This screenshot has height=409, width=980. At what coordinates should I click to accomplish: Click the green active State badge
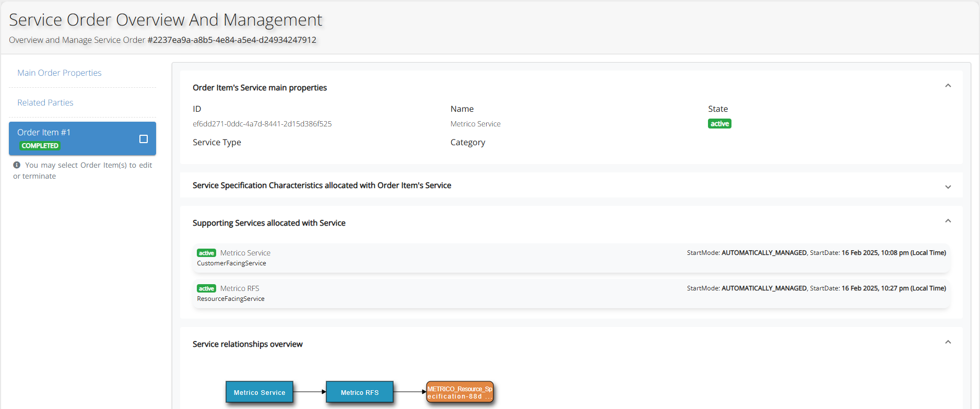[x=719, y=124]
